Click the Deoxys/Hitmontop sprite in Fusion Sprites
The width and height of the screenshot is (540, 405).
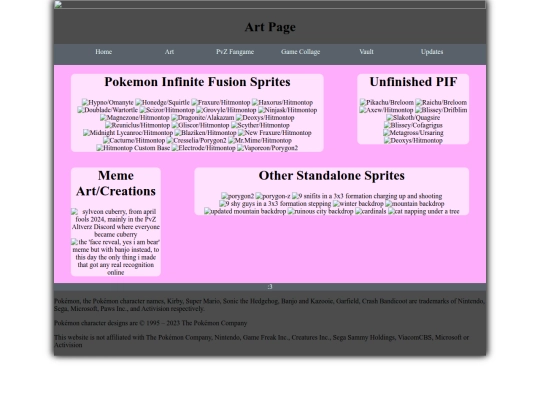tap(265, 117)
